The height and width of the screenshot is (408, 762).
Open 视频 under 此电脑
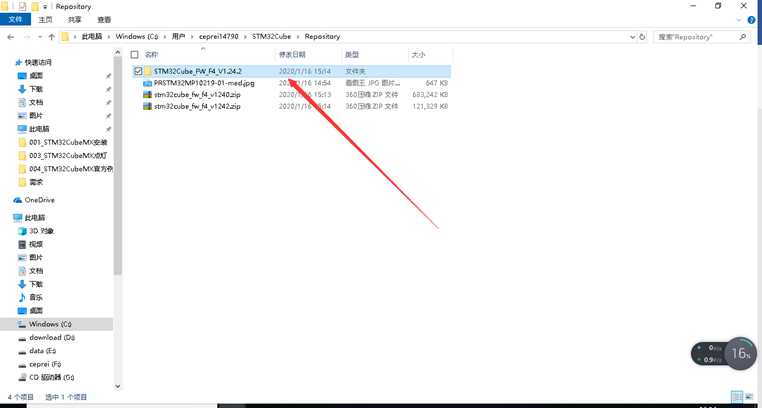[36, 244]
